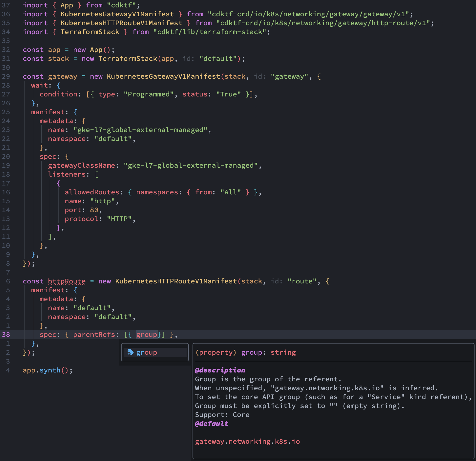476x461 pixels.
Task: Click the @description heading in docs popup
Action: click(x=220, y=370)
